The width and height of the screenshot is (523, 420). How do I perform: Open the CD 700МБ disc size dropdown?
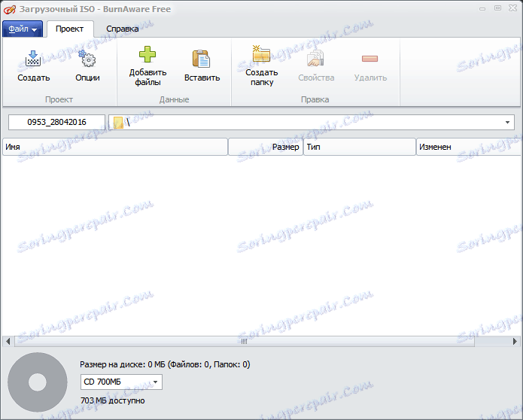[x=121, y=382]
